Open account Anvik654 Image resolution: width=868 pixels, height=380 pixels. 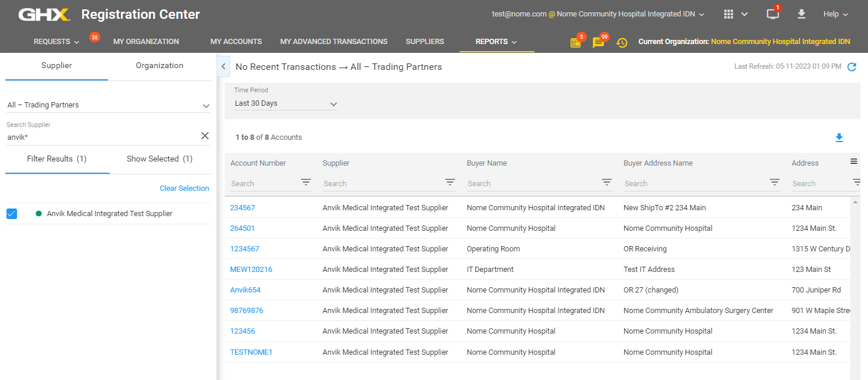point(245,290)
